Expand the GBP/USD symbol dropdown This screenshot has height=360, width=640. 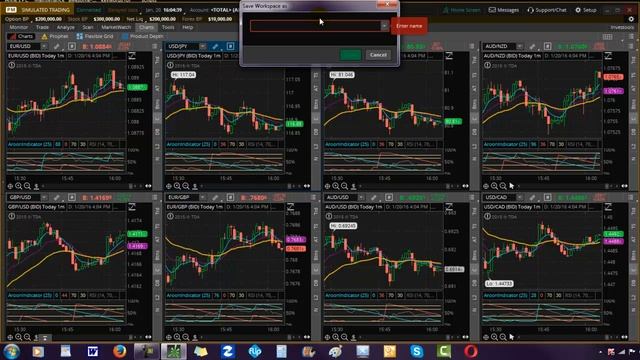(44, 198)
